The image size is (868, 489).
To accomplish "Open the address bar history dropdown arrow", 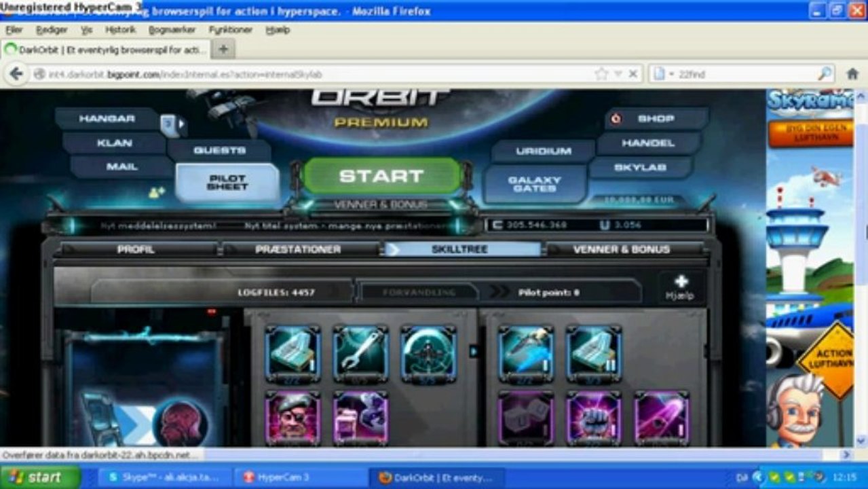I will [x=618, y=74].
